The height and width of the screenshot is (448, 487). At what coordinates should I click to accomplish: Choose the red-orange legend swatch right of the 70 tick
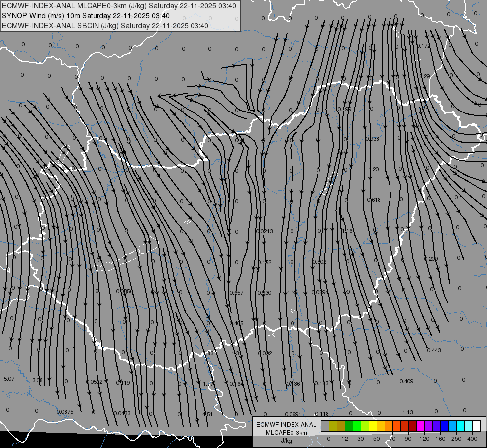(x=397, y=426)
